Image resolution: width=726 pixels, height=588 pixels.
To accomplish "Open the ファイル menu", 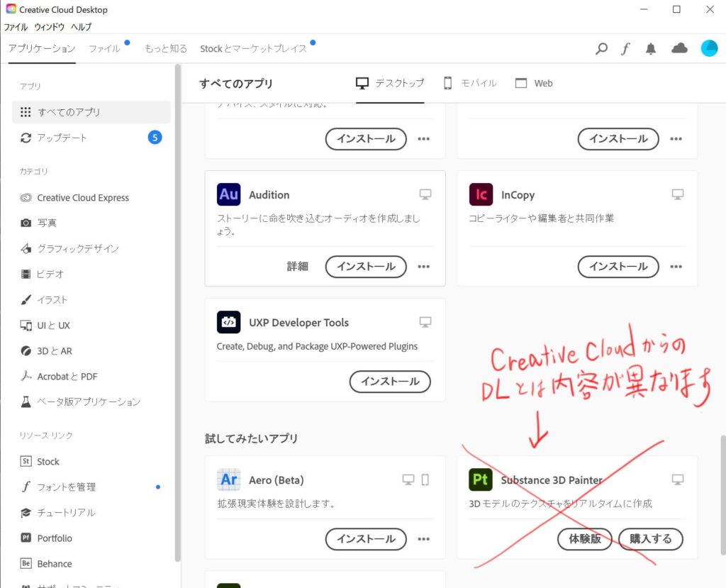I will coord(16,27).
